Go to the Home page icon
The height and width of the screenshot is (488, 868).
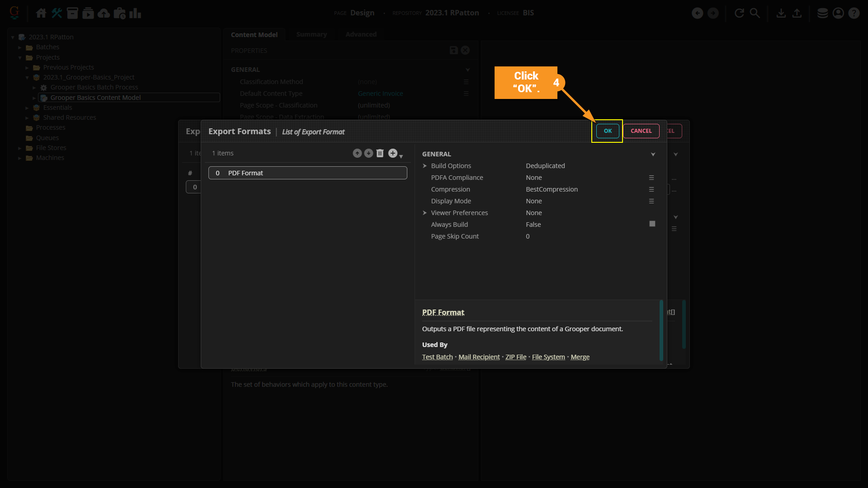pyautogui.click(x=41, y=13)
